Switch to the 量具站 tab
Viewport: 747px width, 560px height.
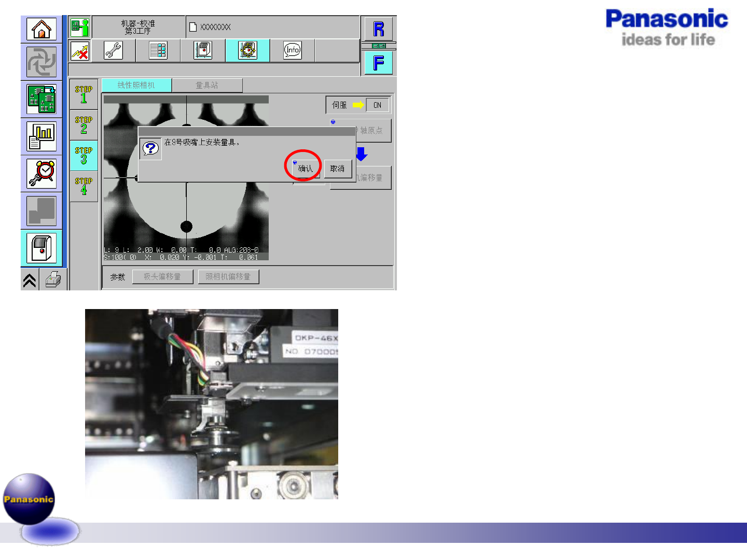point(207,85)
